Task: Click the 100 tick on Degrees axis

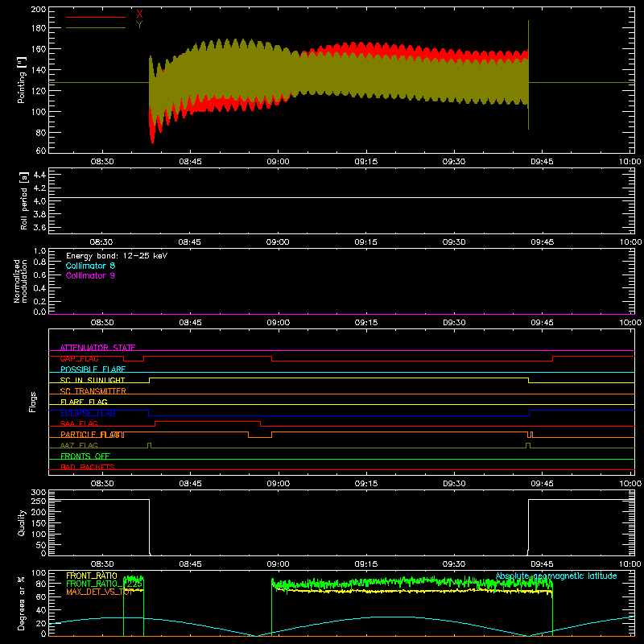Action: (x=39, y=573)
